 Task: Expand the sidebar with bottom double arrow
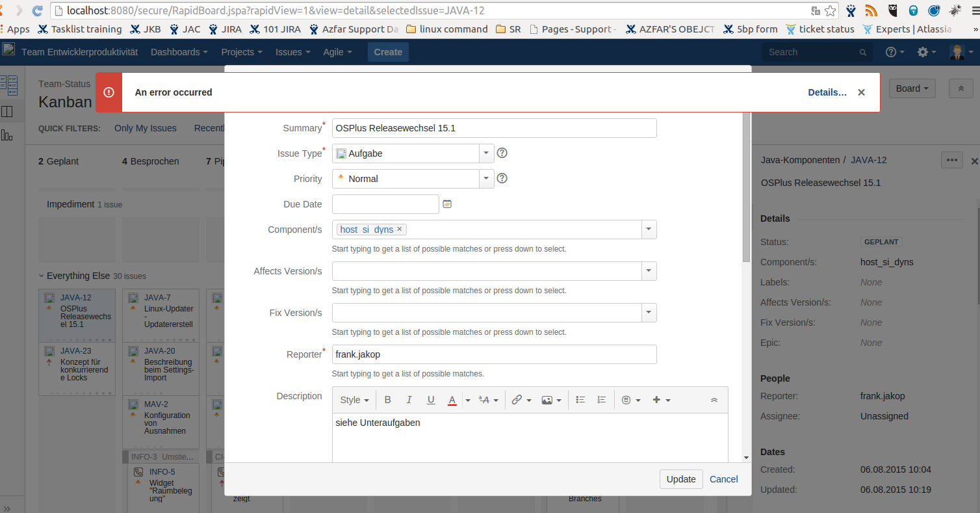click(x=6, y=508)
